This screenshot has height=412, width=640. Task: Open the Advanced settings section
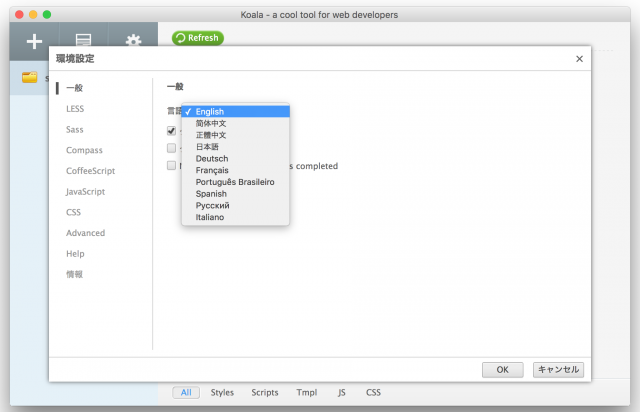tap(85, 233)
